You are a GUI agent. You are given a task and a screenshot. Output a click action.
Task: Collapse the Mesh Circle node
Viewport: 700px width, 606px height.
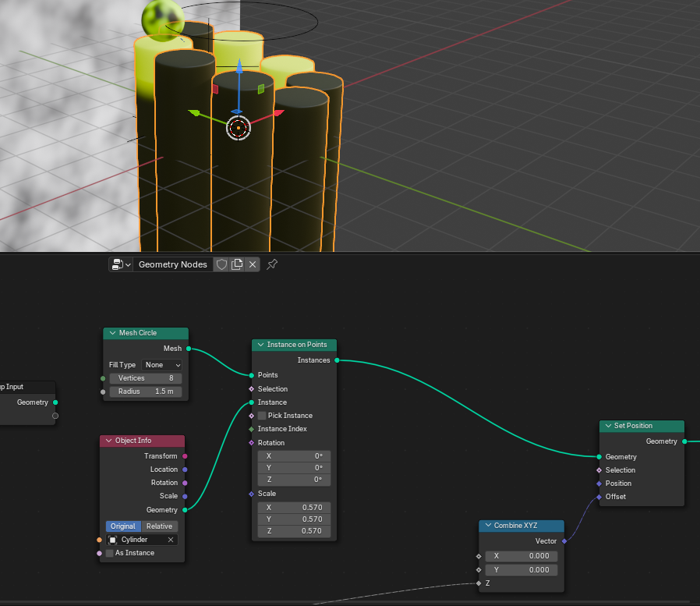[111, 333]
